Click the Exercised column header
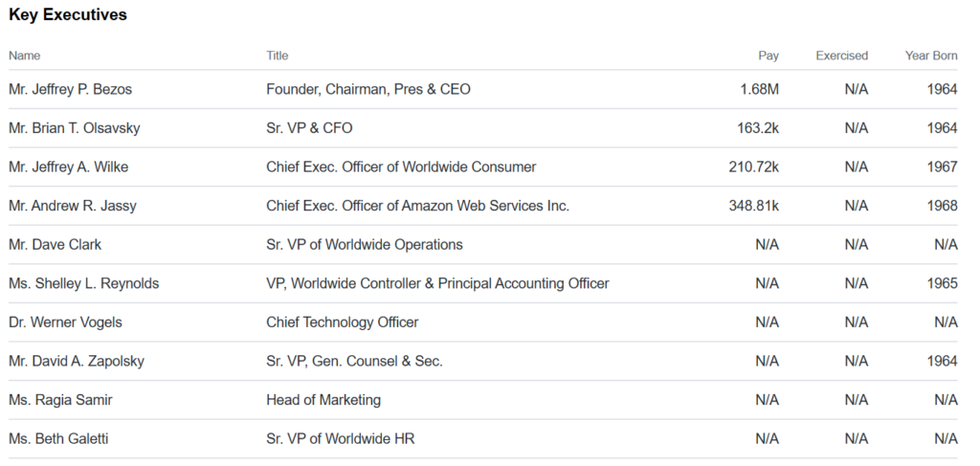Viewport: 980px width, 466px height. pos(842,55)
